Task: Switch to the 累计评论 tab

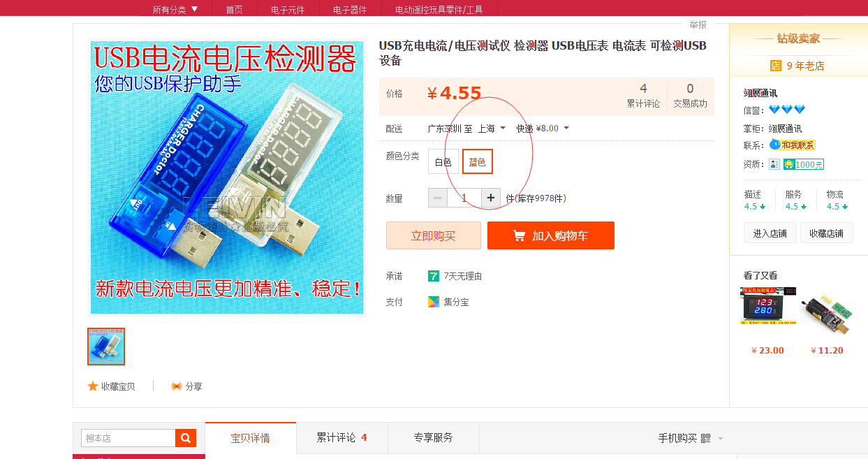Action: click(x=341, y=438)
